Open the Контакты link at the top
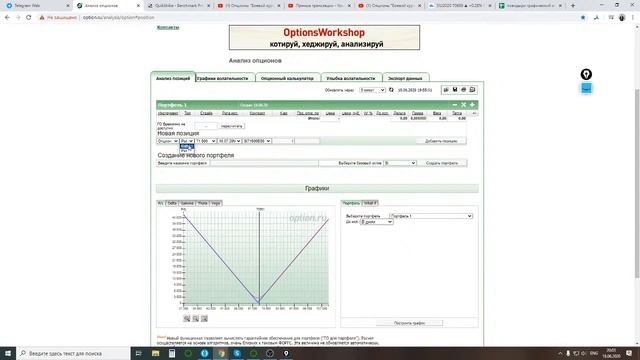Viewport: 640px width, 360px height. pyautogui.click(x=168, y=27)
